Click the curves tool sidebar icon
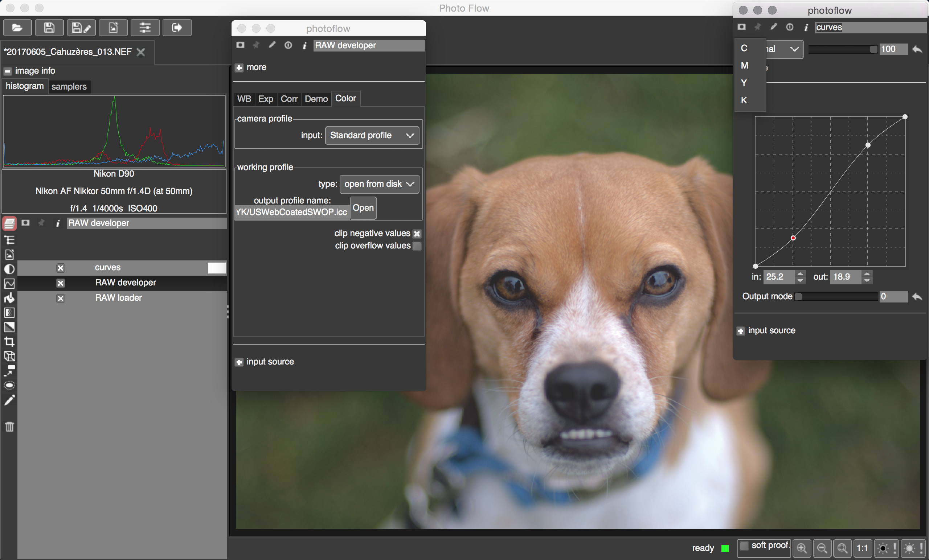929x560 pixels. [9, 283]
